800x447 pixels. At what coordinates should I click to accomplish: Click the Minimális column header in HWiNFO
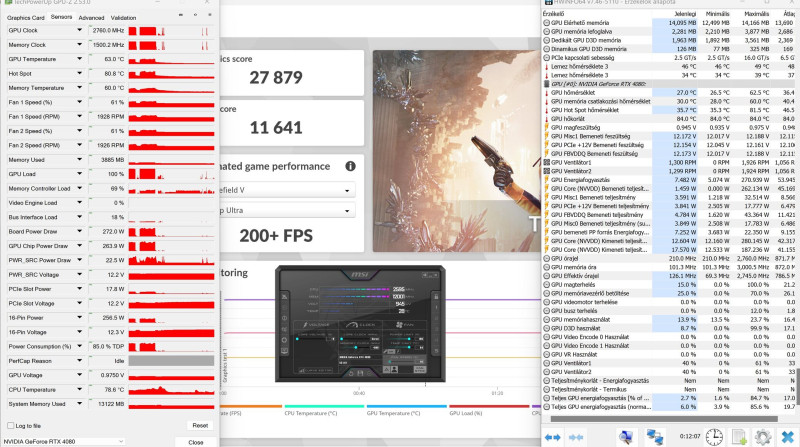[717, 14]
